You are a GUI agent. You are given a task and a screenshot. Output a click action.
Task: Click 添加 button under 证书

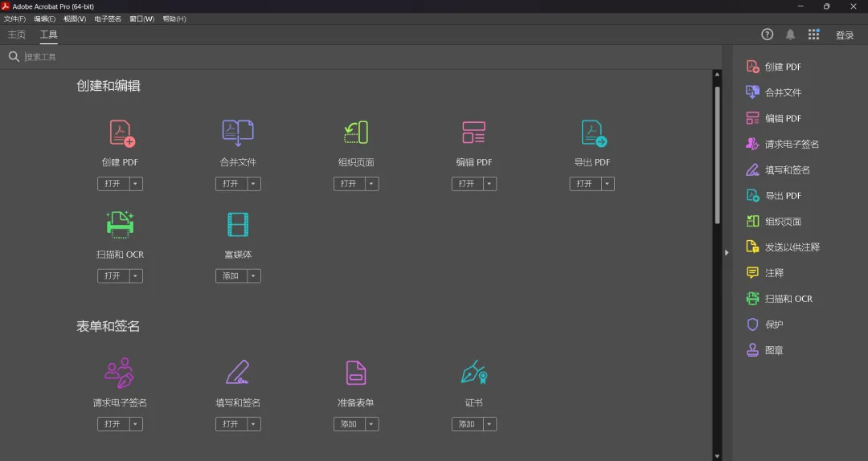467,424
